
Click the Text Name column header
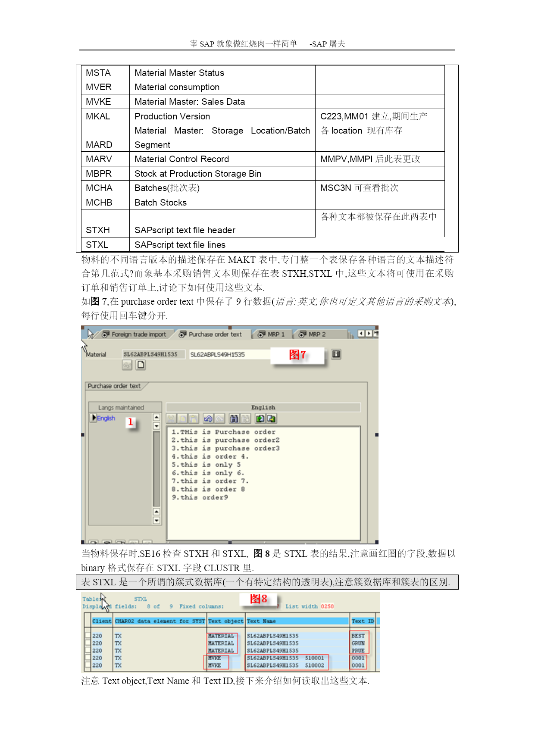pyautogui.click(x=297, y=621)
